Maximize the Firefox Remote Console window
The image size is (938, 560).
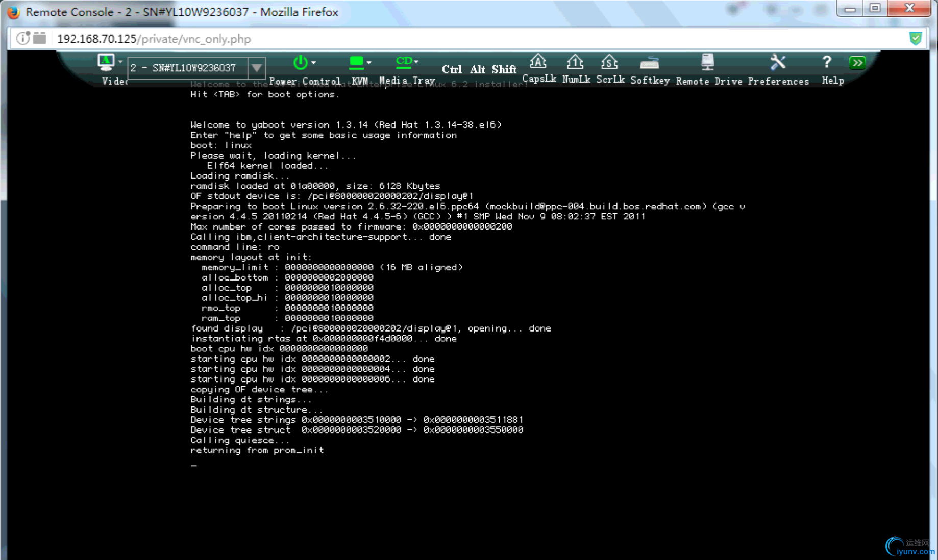pyautogui.click(x=875, y=9)
